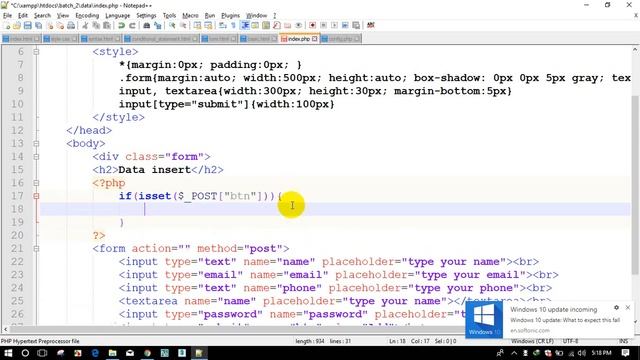The image size is (640, 360).
Task: Toggle Synchronize Horizontal Scrolling
Action: [x=208, y=25]
